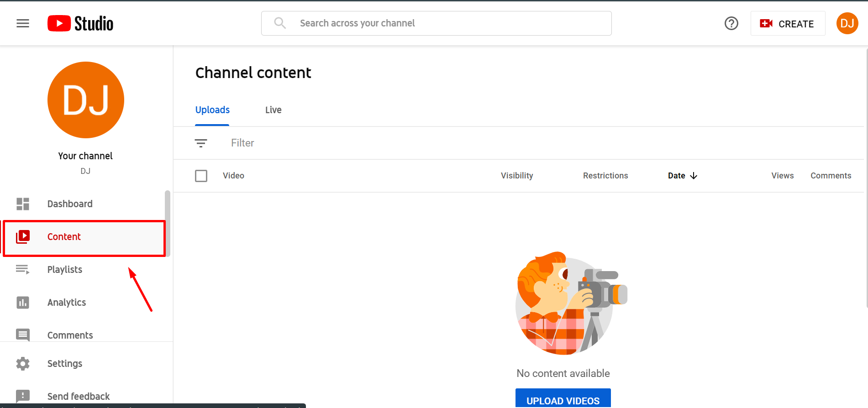
Task: Focus the Search across your channel field
Action: click(437, 23)
